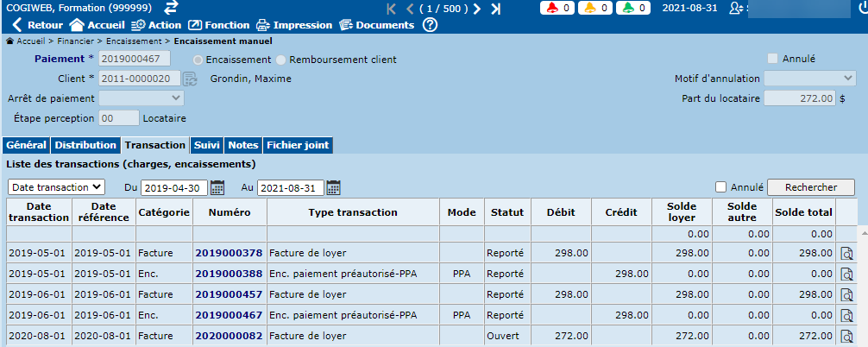Expand the Date transaction dropdown
The width and height of the screenshot is (868, 347).
[x=56, y=187]
